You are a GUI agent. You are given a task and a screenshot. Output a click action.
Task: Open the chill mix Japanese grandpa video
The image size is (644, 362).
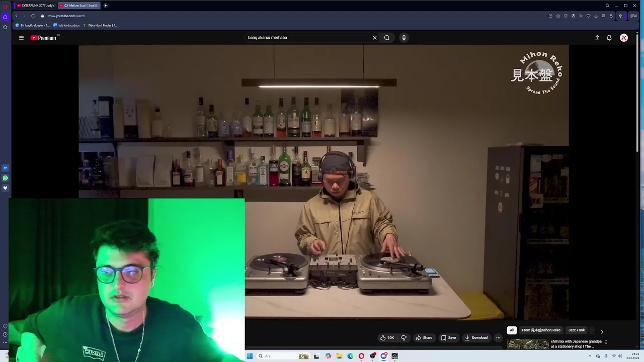528,344
